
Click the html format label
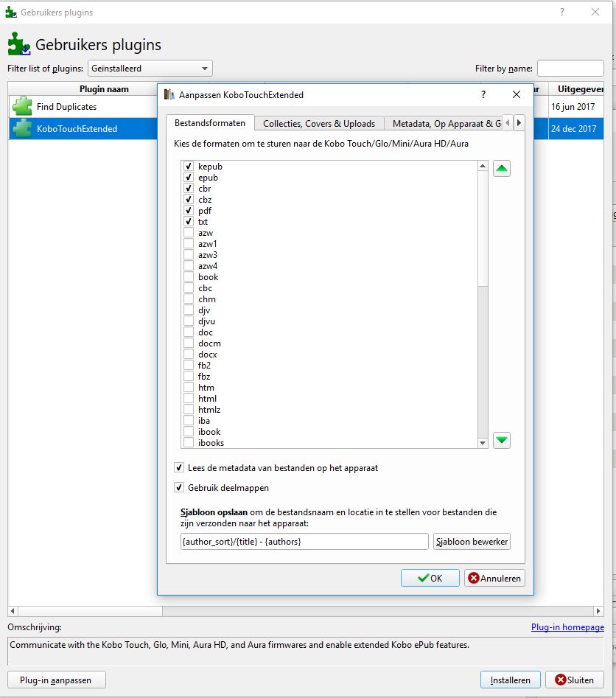pos(207,399)
